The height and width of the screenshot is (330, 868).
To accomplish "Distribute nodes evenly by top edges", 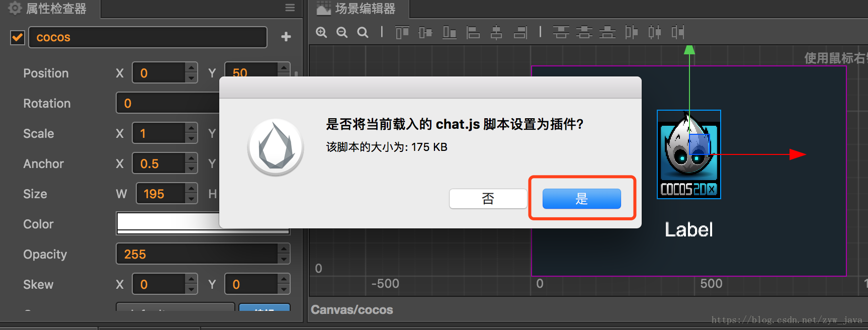I will click(x=561, y=33).
